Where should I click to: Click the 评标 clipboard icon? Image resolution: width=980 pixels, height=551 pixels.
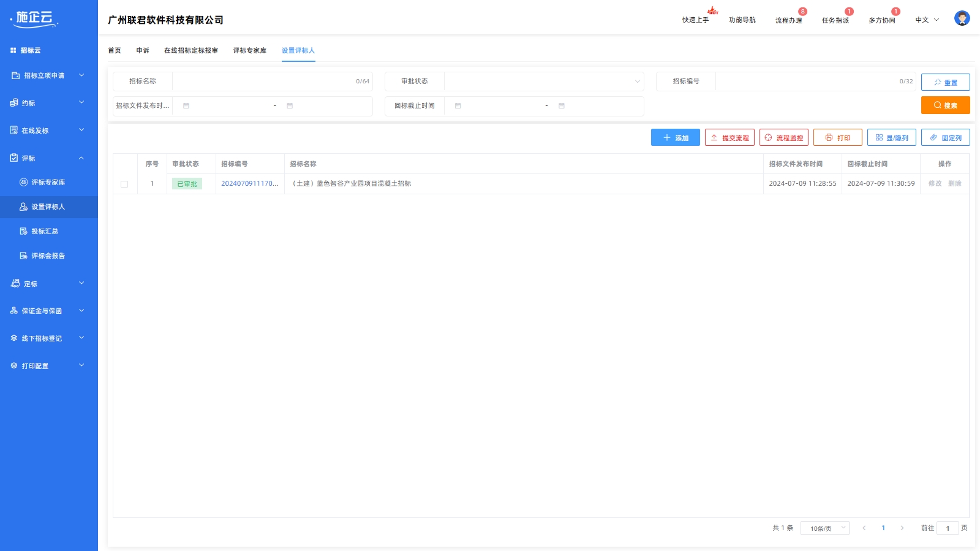point(13,158)
